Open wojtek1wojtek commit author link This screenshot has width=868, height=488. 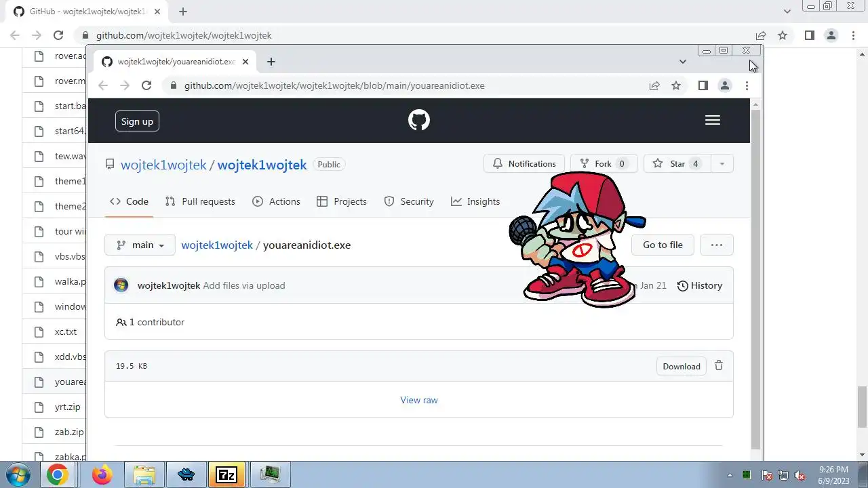point(169,285)
